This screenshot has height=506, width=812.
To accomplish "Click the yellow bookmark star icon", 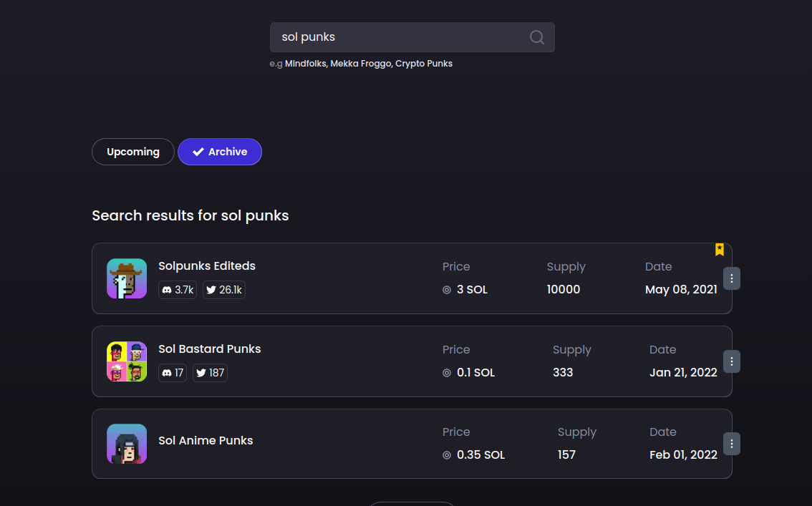I will pyautogui.click(x=720, y=249).
